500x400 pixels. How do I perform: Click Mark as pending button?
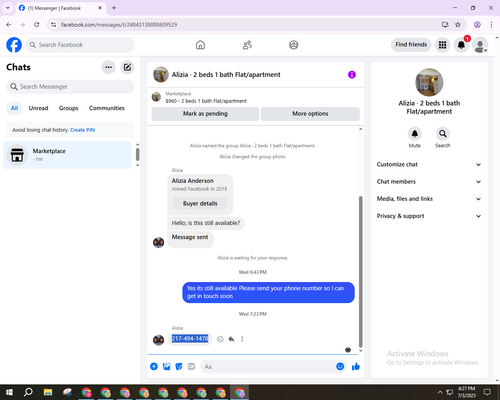(205, 114)
